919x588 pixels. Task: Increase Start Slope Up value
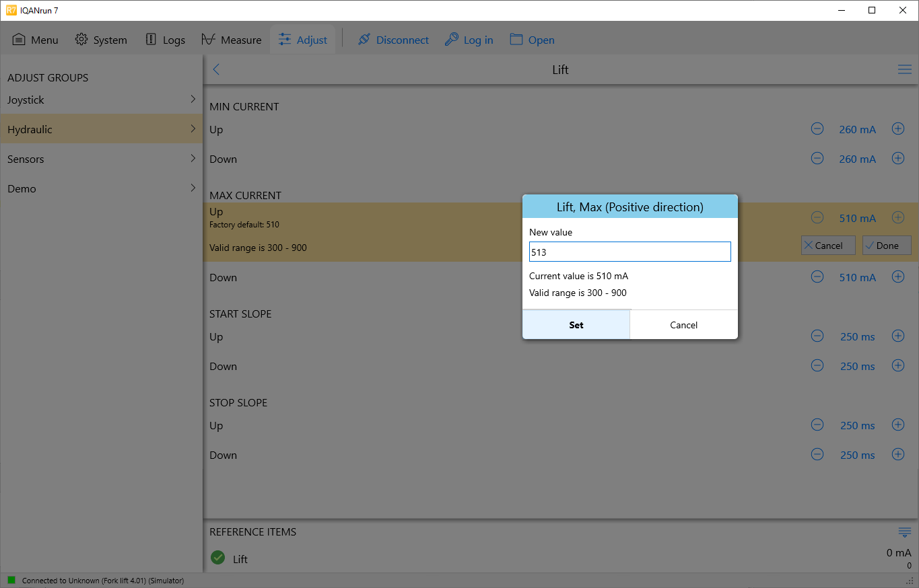[x=898, y=336]
